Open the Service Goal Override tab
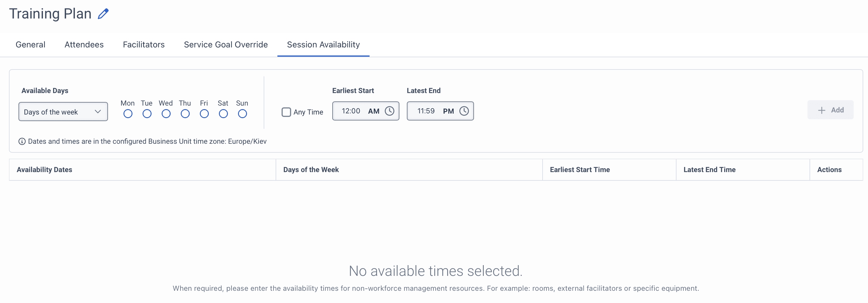This screenshot has height=303, width=868. point(225,44)
